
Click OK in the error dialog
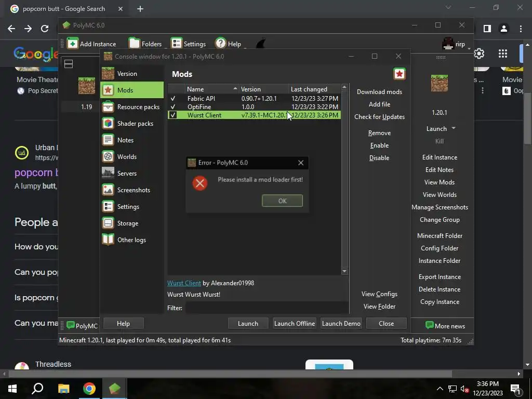pos(282,201)
